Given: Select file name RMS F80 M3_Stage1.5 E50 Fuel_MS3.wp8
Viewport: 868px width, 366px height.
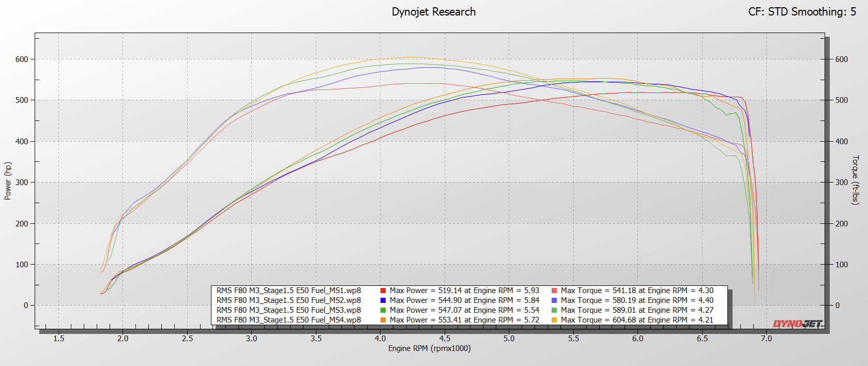Looking at the screenshot, I should [x=288, y=310].
